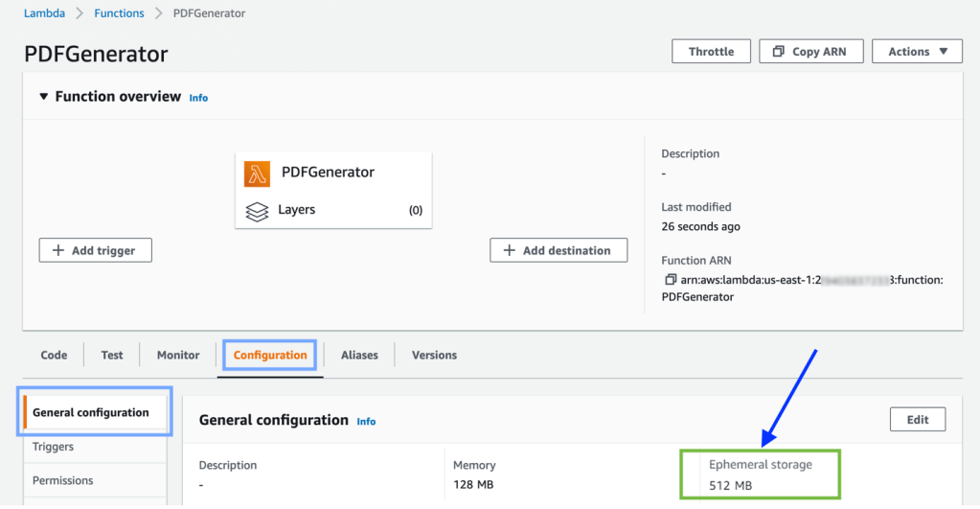Switch to the Test tab
This screenshot has width=980, height=509.
112,356
